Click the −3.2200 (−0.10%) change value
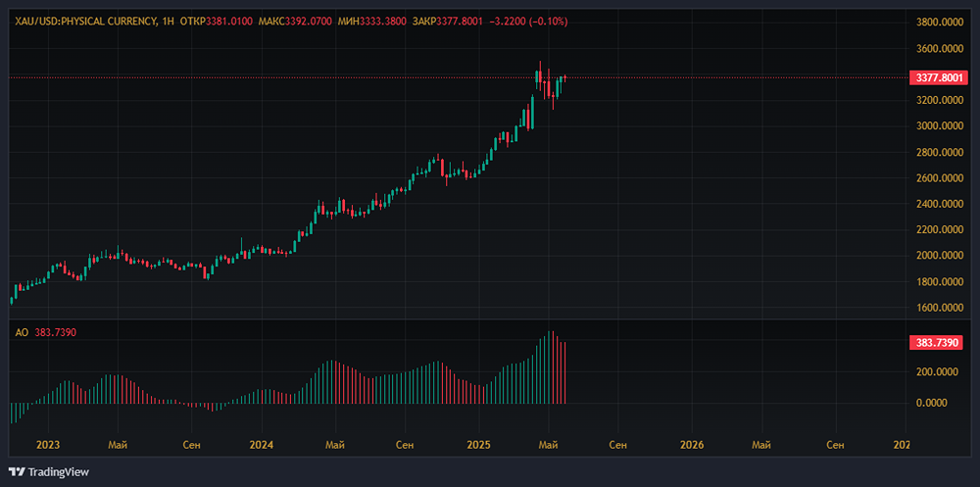 pos(528,22)
